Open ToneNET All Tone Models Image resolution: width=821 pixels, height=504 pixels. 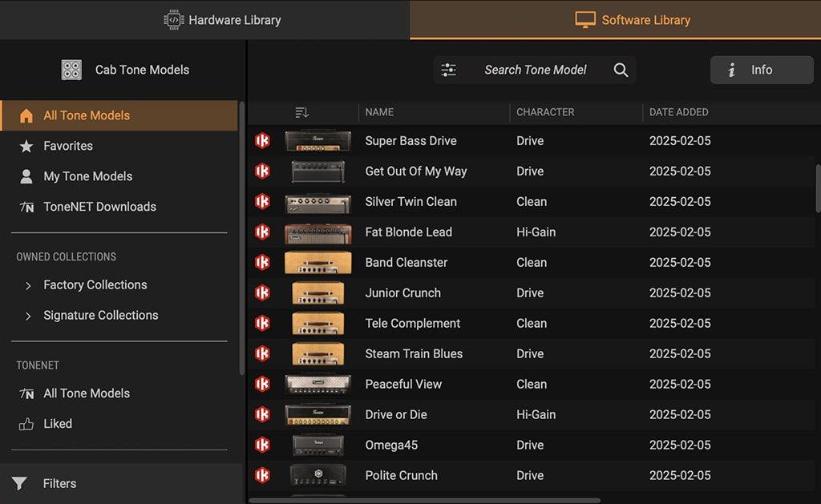click(x=119, y=393)
